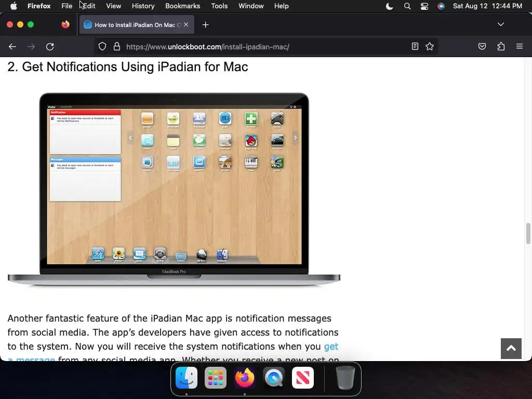Follow the 'get' hyperlink in paragraph
532x399 pixels.
click(x=331, y=347)
